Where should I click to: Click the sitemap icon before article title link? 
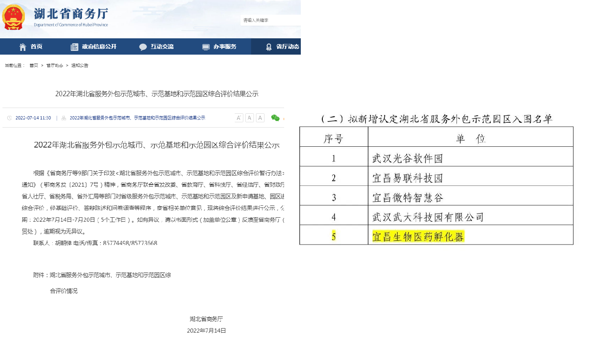64,118
